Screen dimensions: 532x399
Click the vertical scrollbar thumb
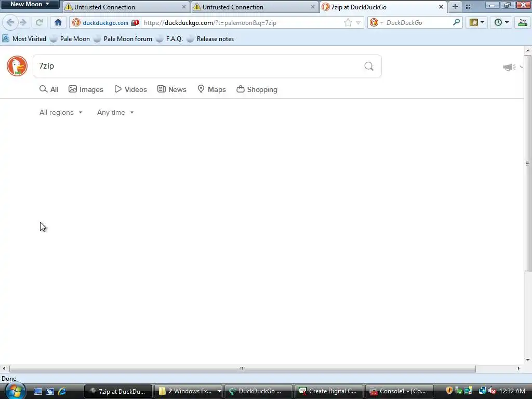tap(528, 163)
